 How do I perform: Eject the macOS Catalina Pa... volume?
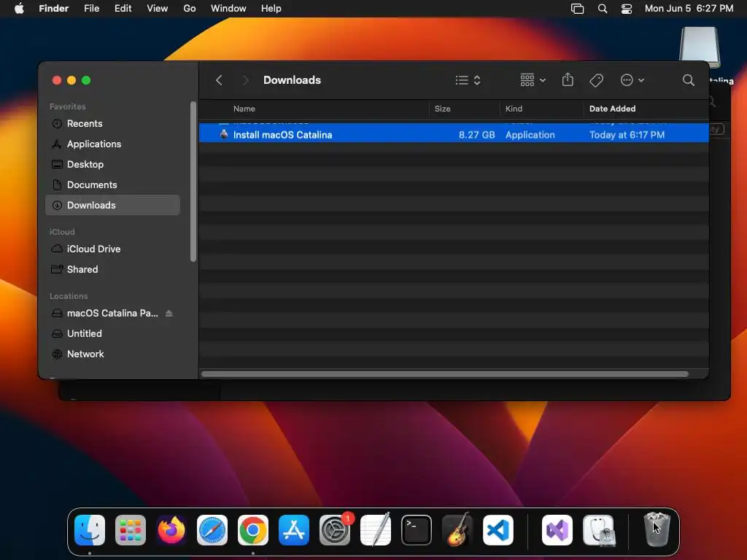click(x=169, y=314)
